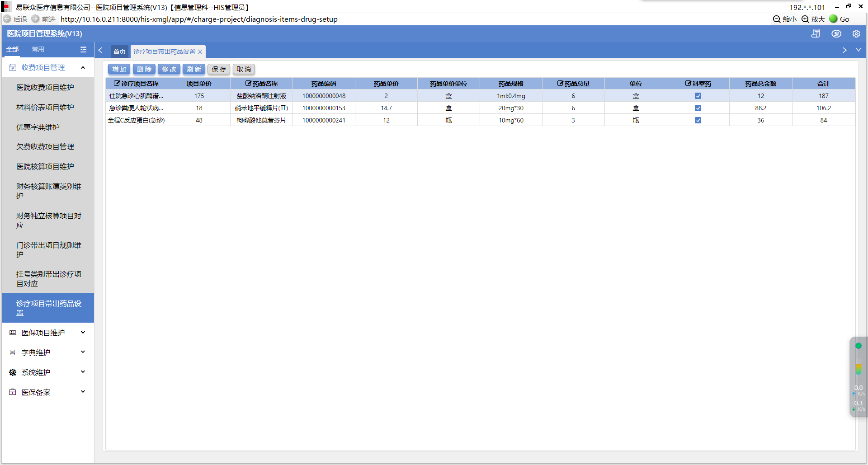This screenshot has width=868, height=465.
Task: Toggle the sidebar menu hamburger icon
Action: pyautogui.click(x=83, y=50)
